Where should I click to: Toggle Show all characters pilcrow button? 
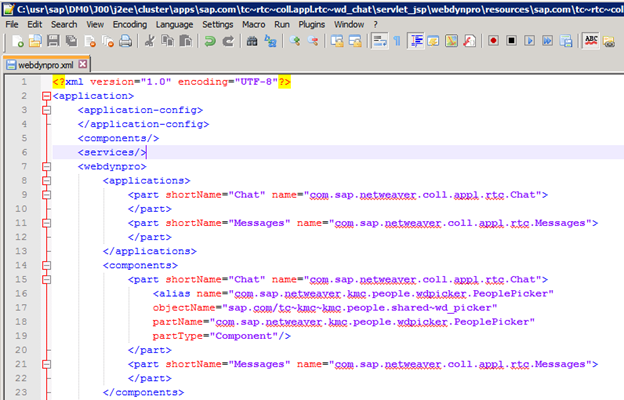[x=397, y=41]
